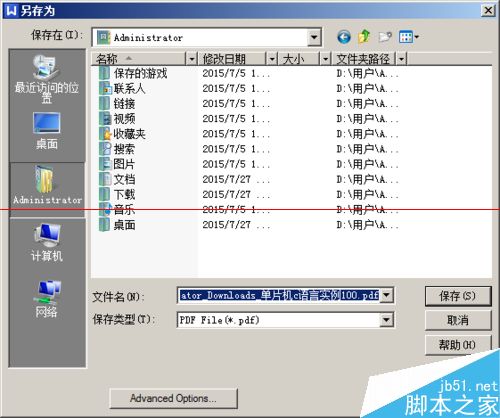
Task: Click the 取消 button
Action: tap(458, 320)
